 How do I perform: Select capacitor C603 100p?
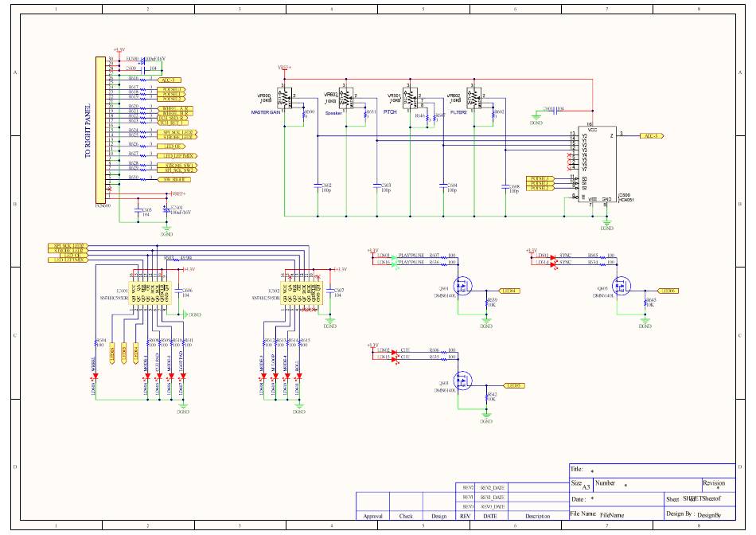tap(377, 185)
